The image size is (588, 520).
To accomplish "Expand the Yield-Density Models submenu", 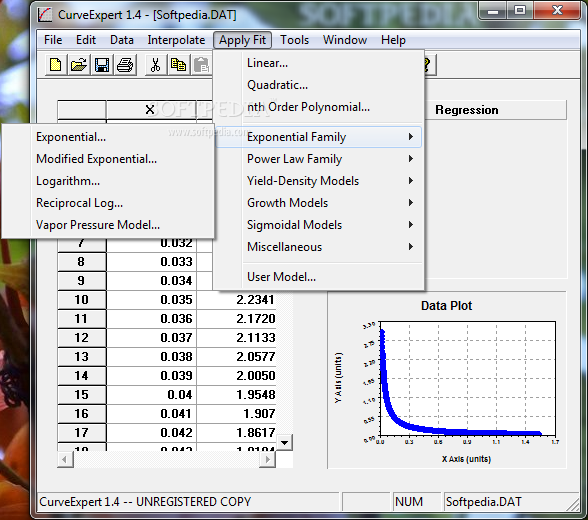I will pos(319,181).
